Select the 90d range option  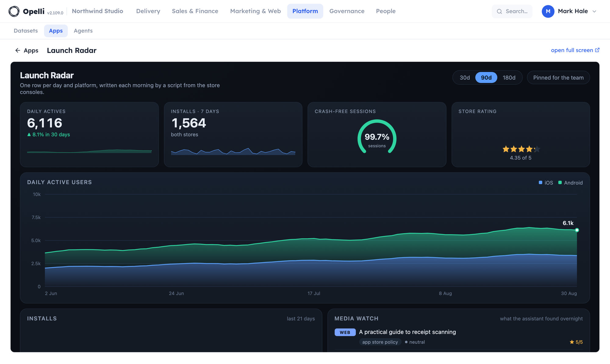486,78
